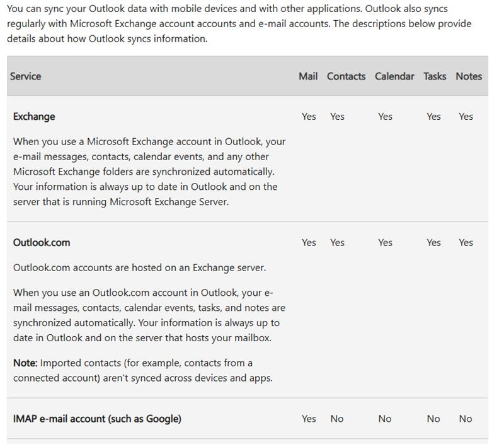This screenshot has width=504, height=444.
Task: Click the Service column header
Action: coord(25,76)
